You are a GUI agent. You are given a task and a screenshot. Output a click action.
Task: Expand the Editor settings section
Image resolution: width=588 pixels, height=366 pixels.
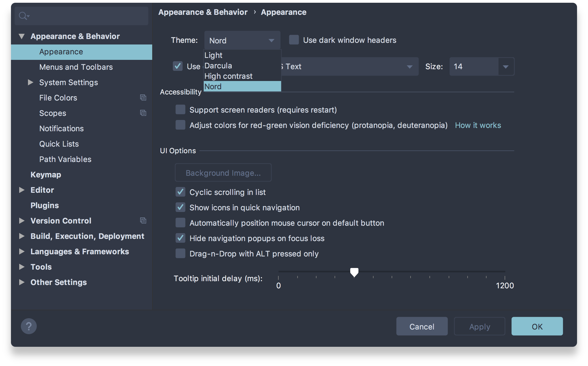pos(22,190)
